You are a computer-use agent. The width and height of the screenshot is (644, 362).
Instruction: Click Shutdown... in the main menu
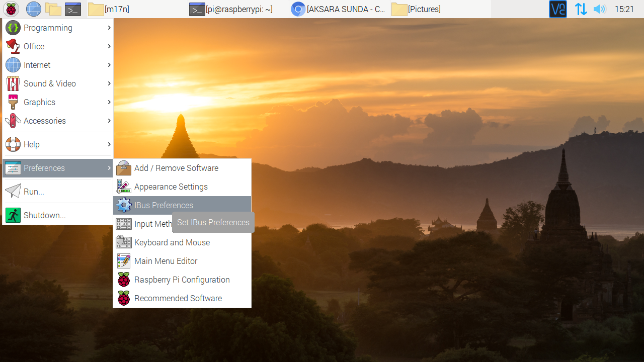[44, 215]
